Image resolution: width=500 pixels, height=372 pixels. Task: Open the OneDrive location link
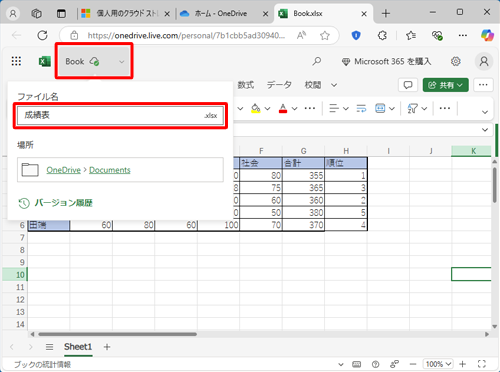(63, 170)
